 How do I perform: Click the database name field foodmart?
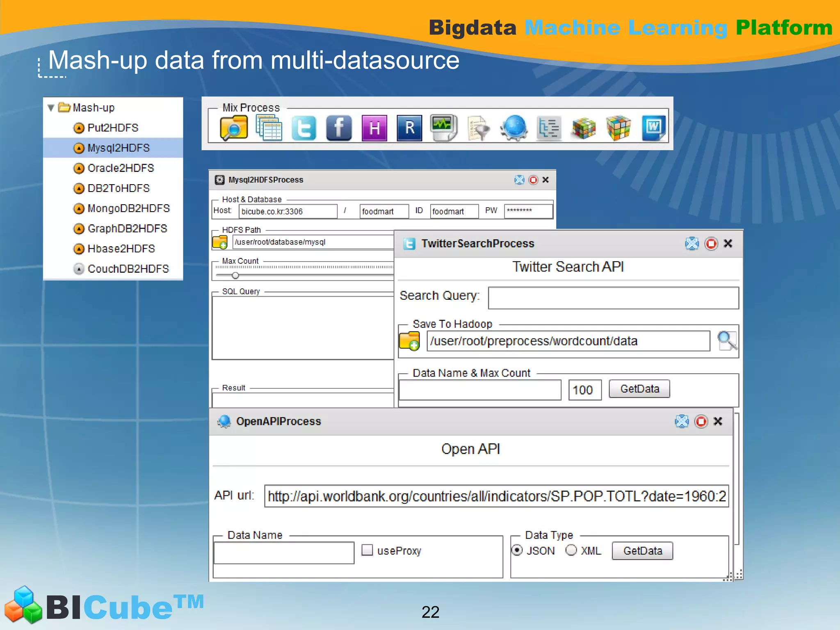click(x=384, y=212)
